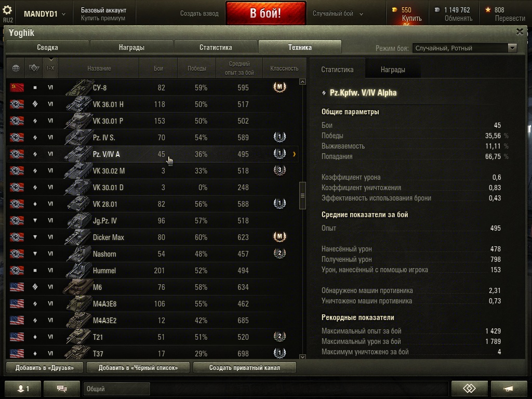Sort vehicles by nation globe icon
This screenshot has height=399, width=532.
click(16, 68)
